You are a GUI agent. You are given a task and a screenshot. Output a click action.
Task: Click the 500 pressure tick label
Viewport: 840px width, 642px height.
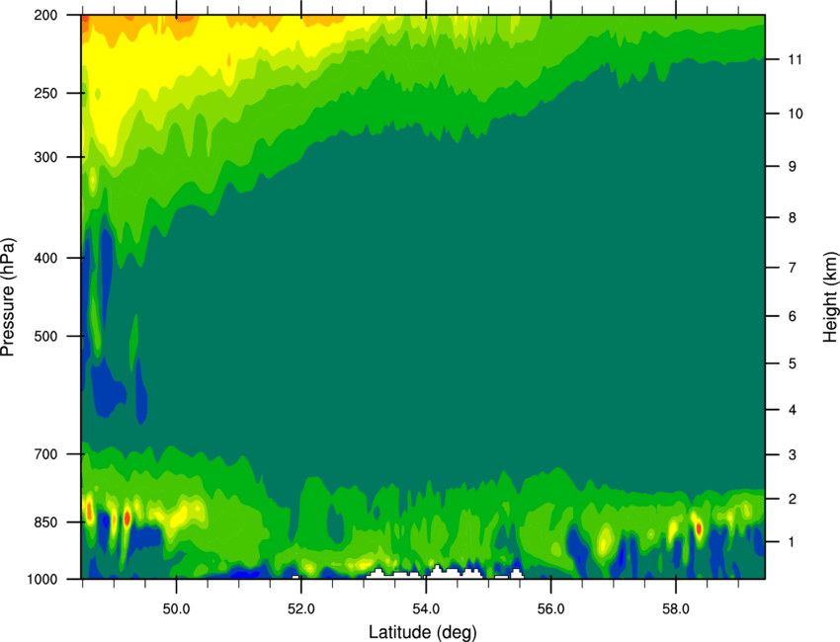click(x=45, y=336)
